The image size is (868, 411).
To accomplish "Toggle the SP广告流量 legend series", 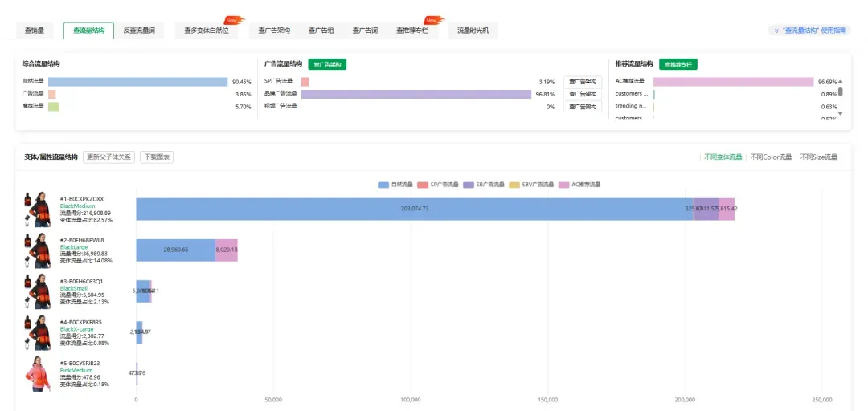I will (438, 185).
